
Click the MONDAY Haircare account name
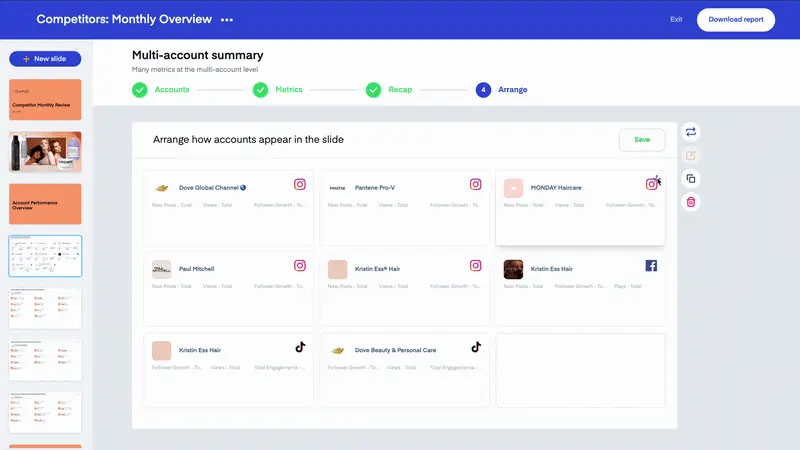pos(556,188)
